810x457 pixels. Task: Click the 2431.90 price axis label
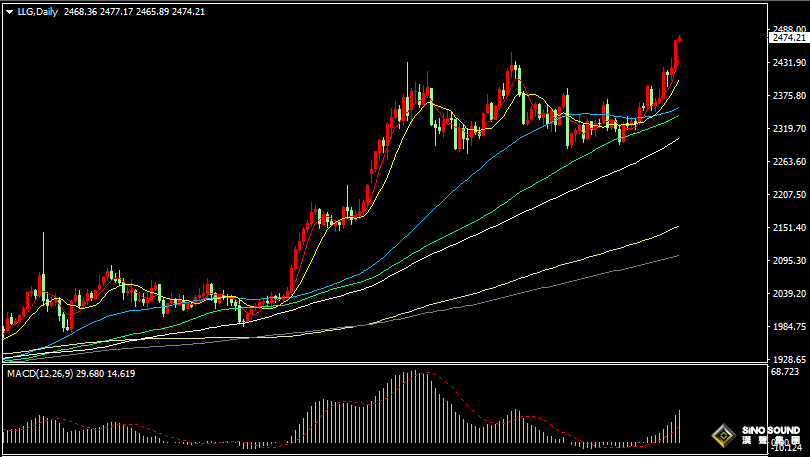point(788,63)
